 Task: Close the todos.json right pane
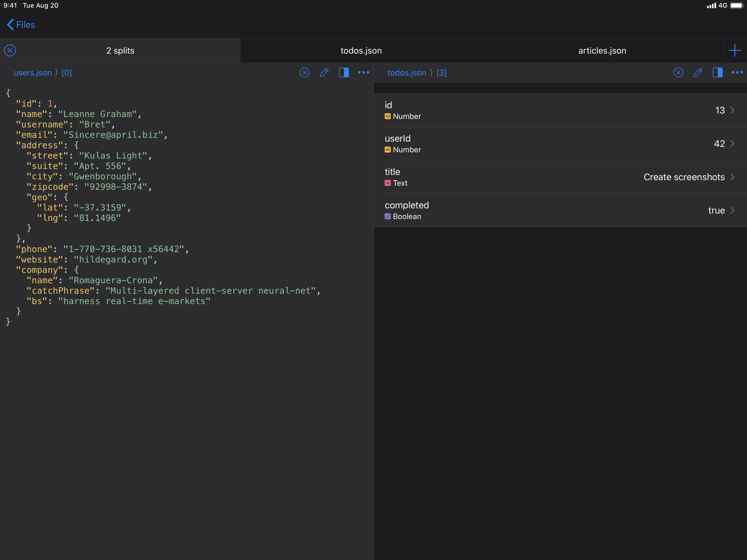(678, 73)
